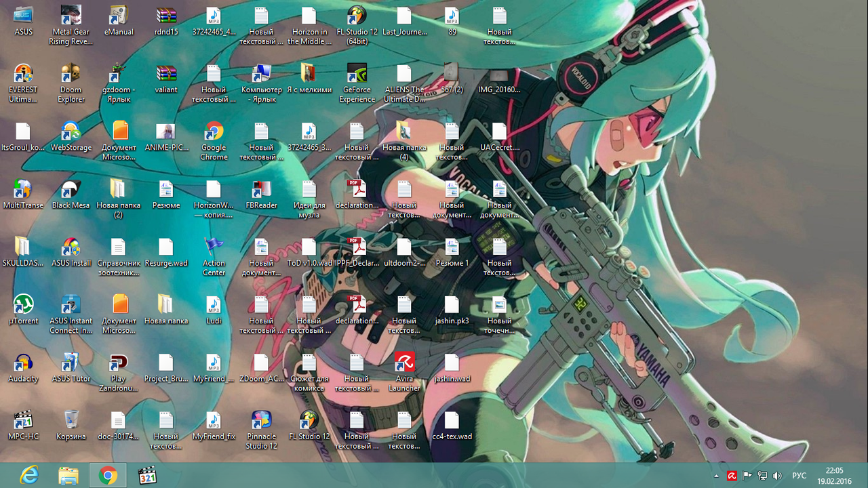This screenshot has height=488, width=868.
Task: Switch to Chrome in the taskbar
Action: point(108,476)
